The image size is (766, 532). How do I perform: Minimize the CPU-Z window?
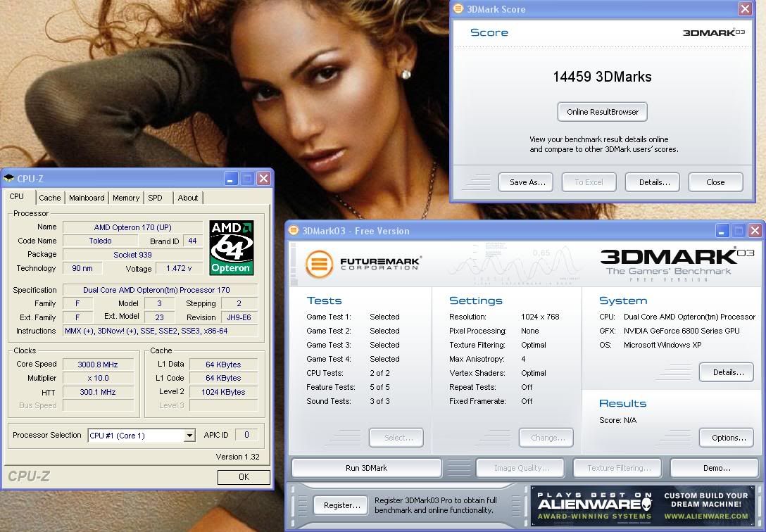click(x=231, y=179)
